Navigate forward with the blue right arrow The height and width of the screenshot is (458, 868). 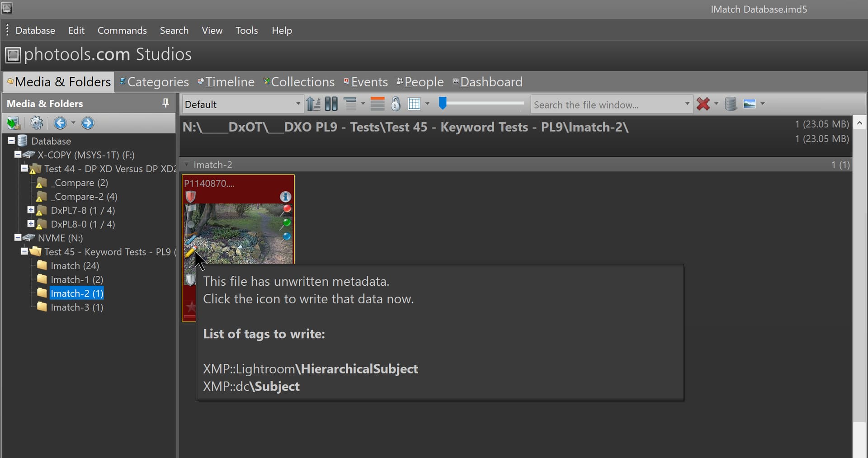88,123
